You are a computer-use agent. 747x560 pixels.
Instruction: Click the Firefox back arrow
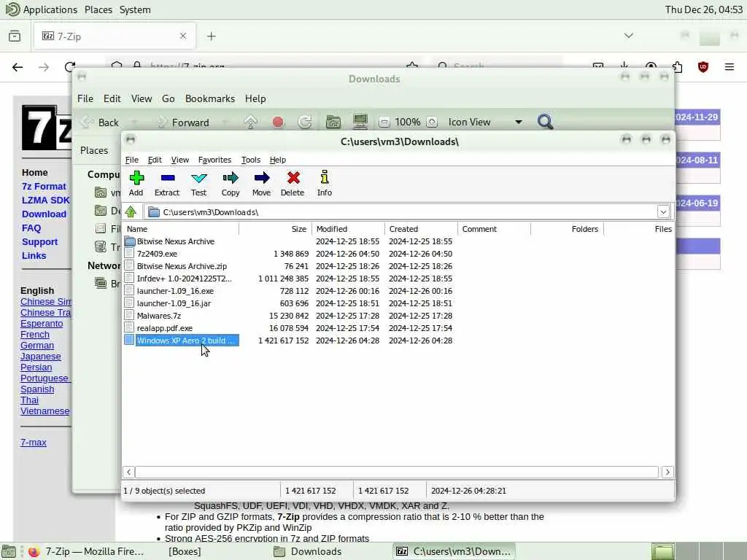pyautogui.click(x=18, y=67)
